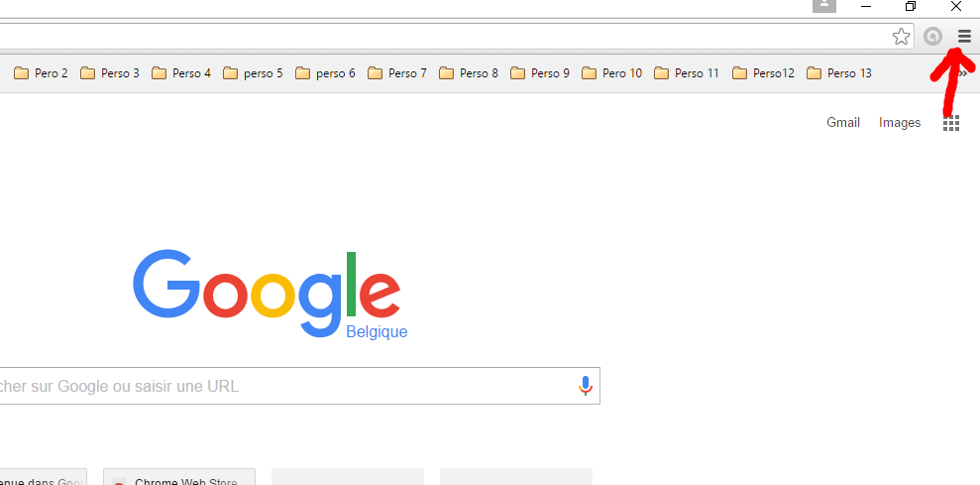Viewport: 980px width, 485px height.
Task: Open the perso 5 bookmark folder
Action: (x=253, y=73)
